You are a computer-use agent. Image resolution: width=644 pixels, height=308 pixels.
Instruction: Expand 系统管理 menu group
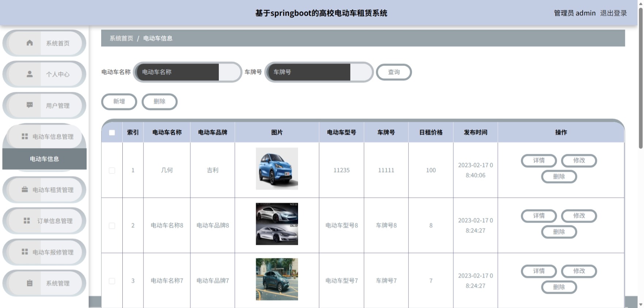click(x=45, y=283)
